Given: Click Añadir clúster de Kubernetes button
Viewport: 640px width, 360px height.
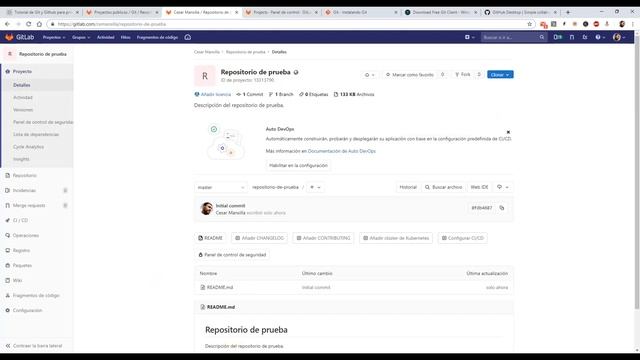Looking at the screenshot, I should 396,238.
